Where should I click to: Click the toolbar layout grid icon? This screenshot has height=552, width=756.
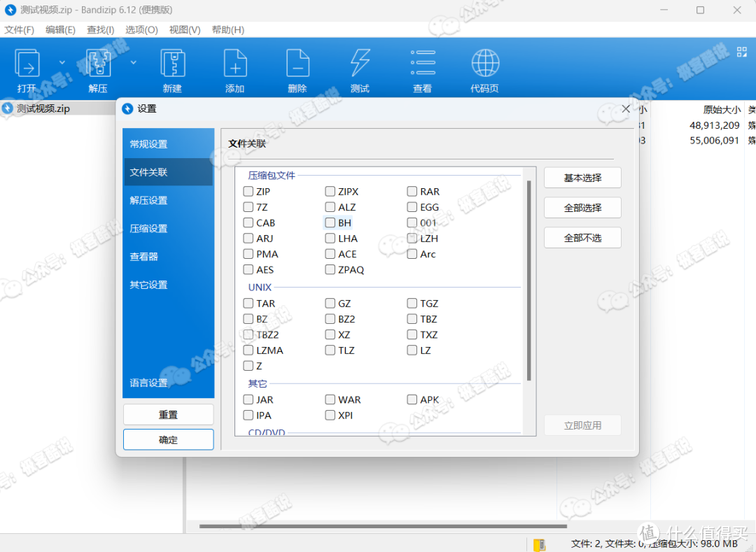[741, 52]
